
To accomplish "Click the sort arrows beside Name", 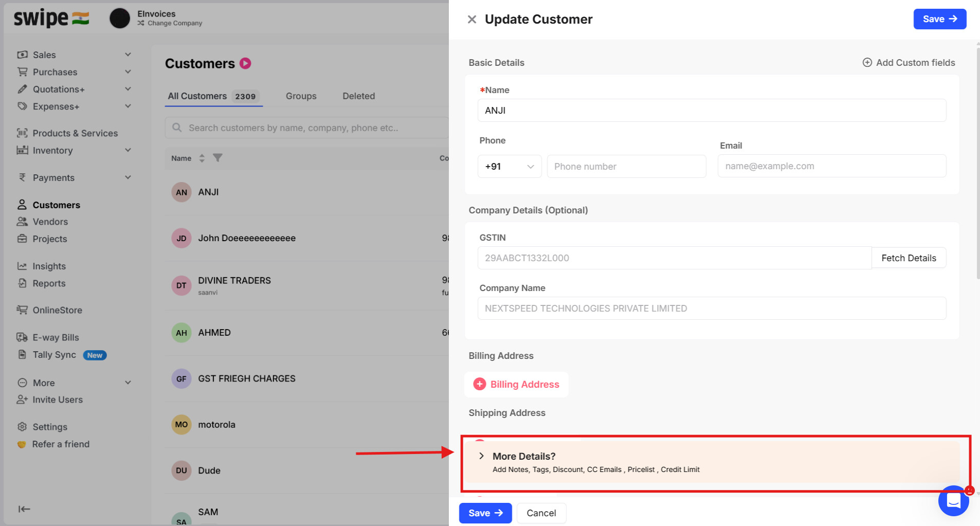I will 202,158.
